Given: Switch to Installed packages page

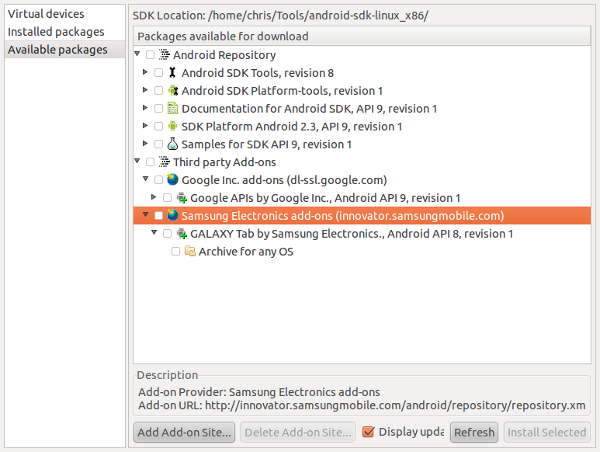Looking at the screenshot, I should (x=53, y=33).
